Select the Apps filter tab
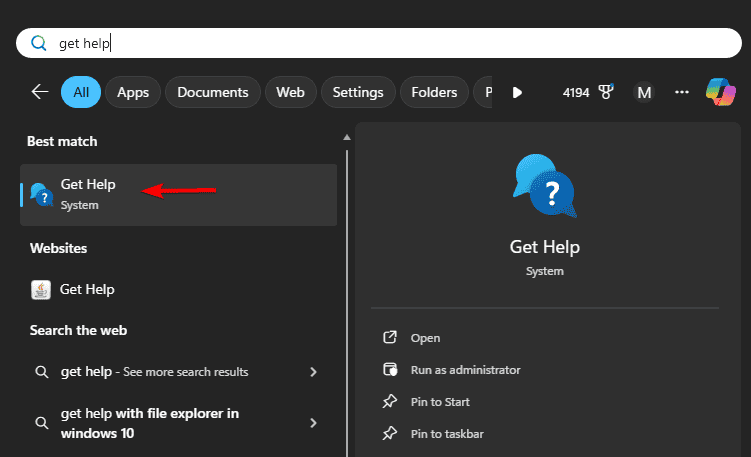This screenshot has height=457, width=751. point(133,92)
